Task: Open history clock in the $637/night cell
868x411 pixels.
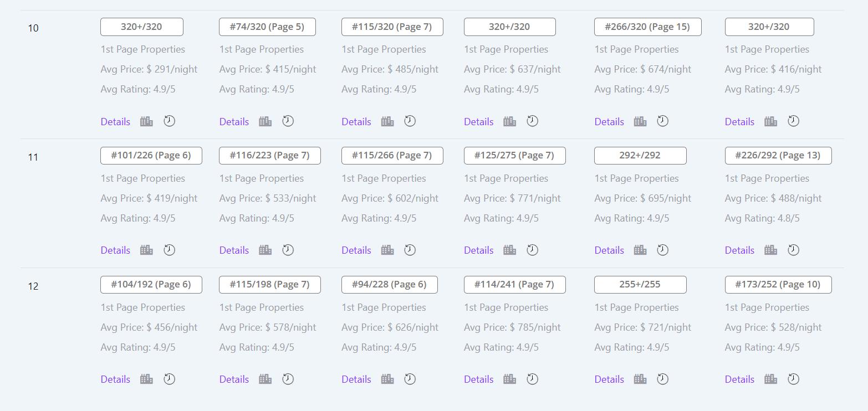Action: pos(532,121)
